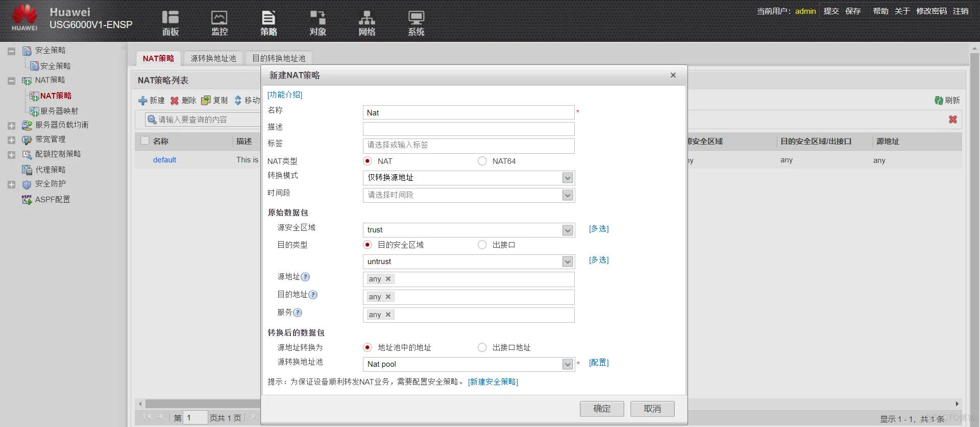Click the horizontal scrollbar under the policy list
Image resolution: width=980 pixels, height=427 pixels.
[203, 404]
